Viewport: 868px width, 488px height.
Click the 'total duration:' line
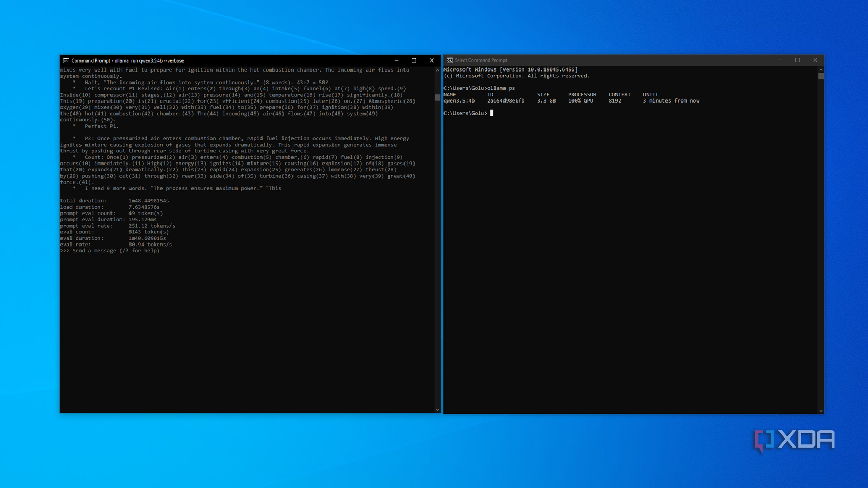pyautogui.click(x=115, y=201)
